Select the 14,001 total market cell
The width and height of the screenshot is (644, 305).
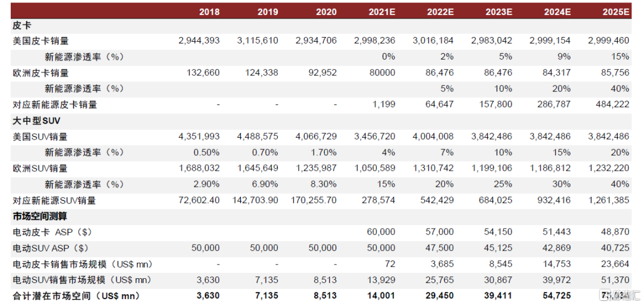pyautogui.click(x=382, y=295)
